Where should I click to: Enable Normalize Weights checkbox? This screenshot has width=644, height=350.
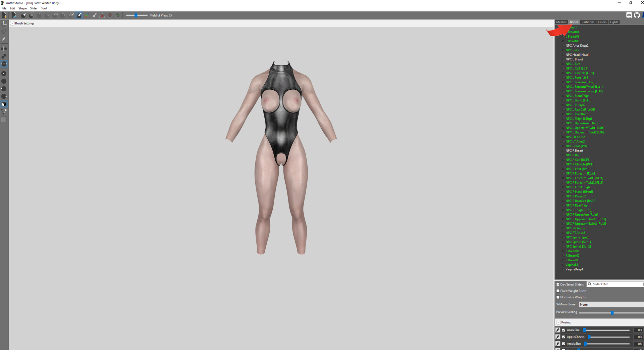pos(558,297)
